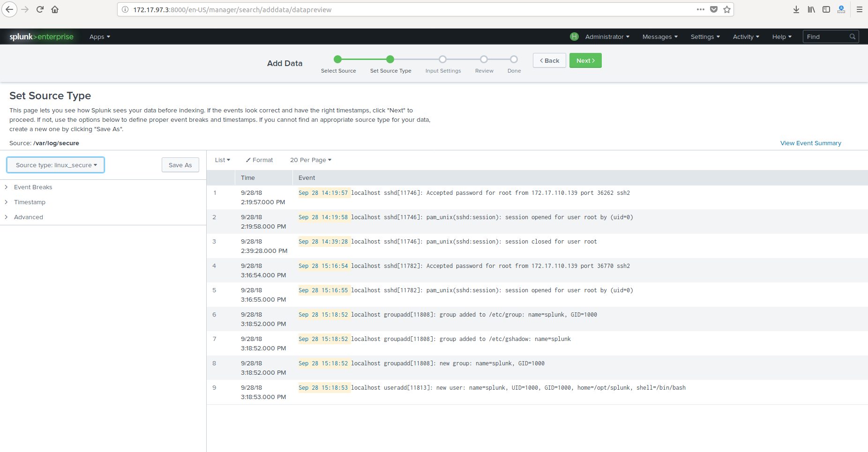Click the Find search magnifier icon
This screenshot has height=452, width=868.
[852, 37]
